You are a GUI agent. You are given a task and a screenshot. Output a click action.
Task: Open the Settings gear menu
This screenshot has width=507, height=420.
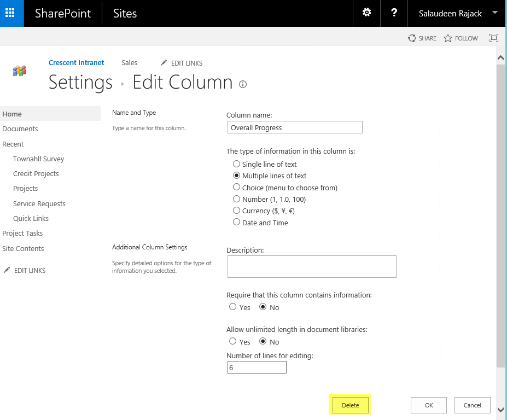point(366,13)
